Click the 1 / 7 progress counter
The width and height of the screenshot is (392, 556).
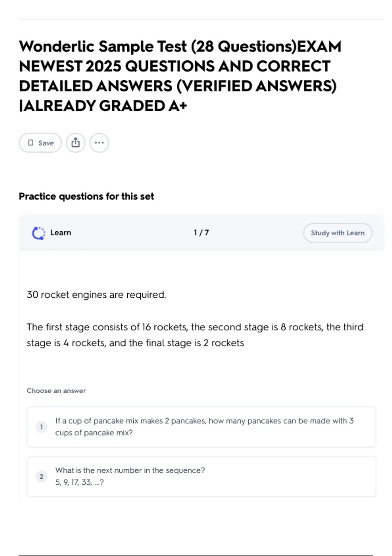tap(201, 233)
